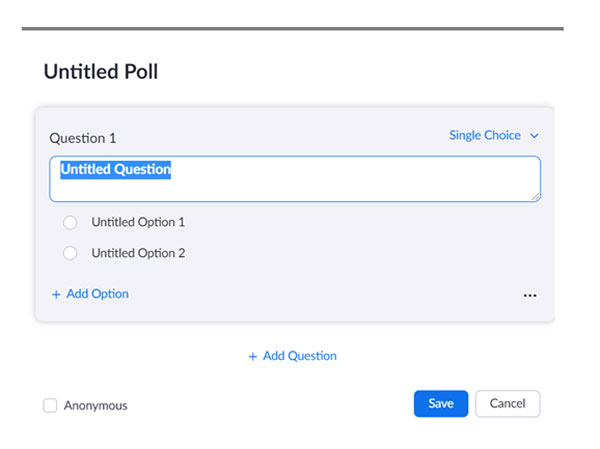
Task: Click the Question 1 label
Action: [83, 139]
